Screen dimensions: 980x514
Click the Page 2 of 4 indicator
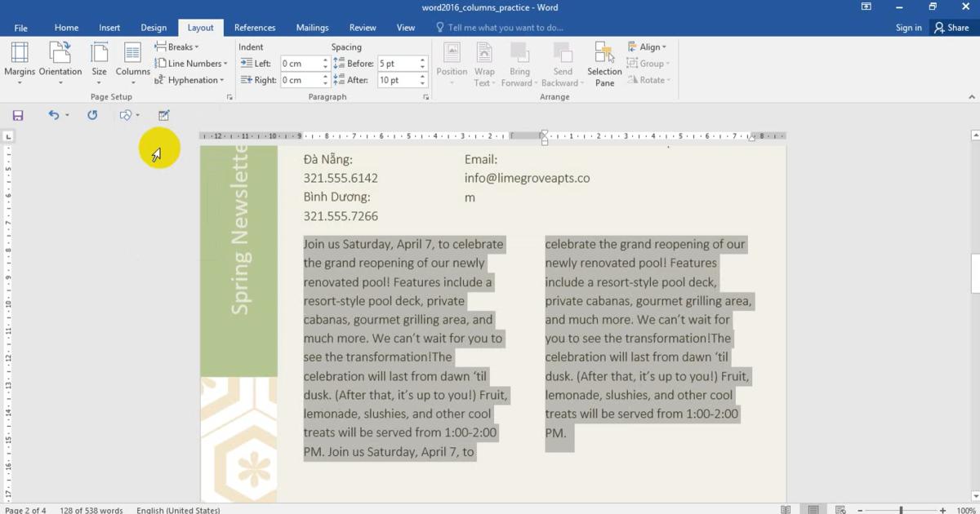click(25, 510)
